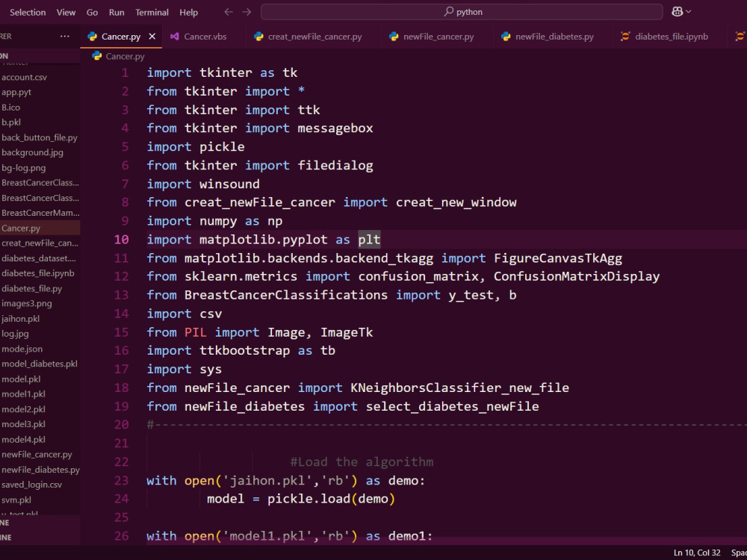Open the Selection menu

pos(28,13)
